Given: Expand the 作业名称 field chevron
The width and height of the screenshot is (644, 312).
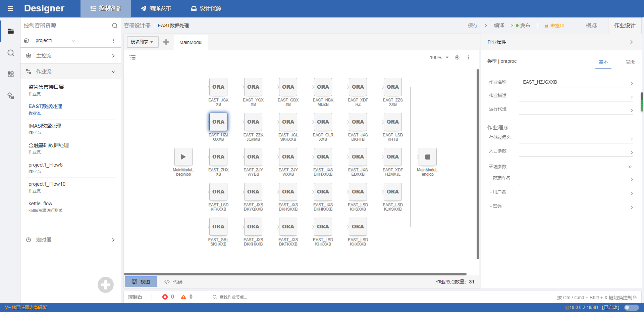Looking at the screenshot, I should (x=632, y=84).
